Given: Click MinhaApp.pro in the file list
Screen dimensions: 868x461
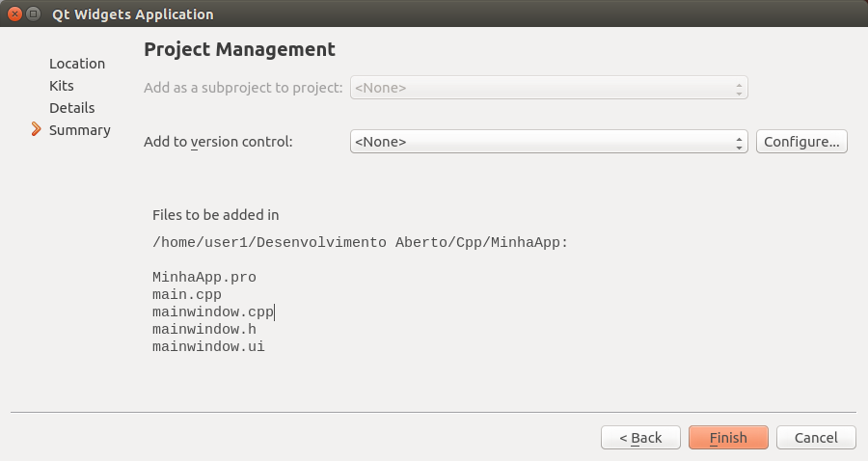Looking at the screenshot, I should pos(204,277).
